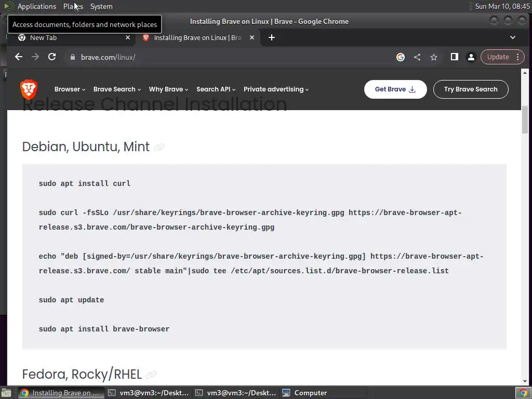This screenshot has width=532, height=399.
Task: Expand the Search API menu
Action: click(x=216, y=89)
